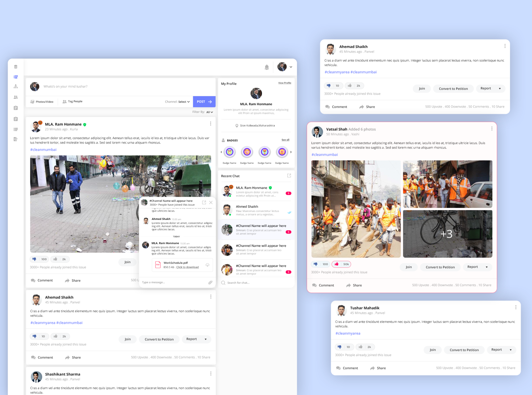Attach a file using the chat paperclip icon
Viewport: 532px width, 395px height.
click(x=210, y=282)
